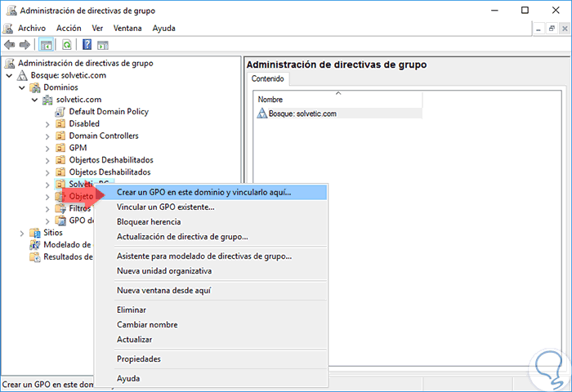Open the blue Help toolbar icon

point(87,44)
